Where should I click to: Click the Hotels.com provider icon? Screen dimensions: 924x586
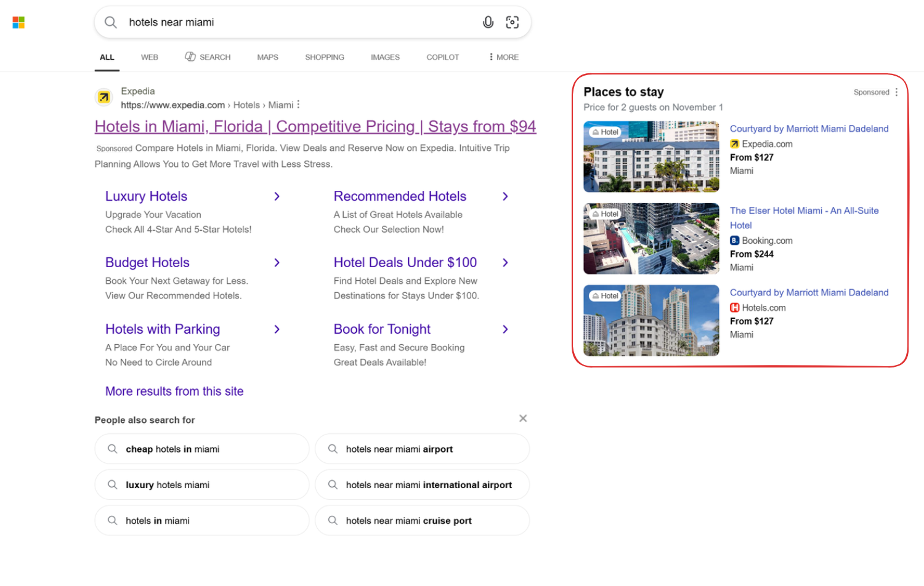coord(734,308)
